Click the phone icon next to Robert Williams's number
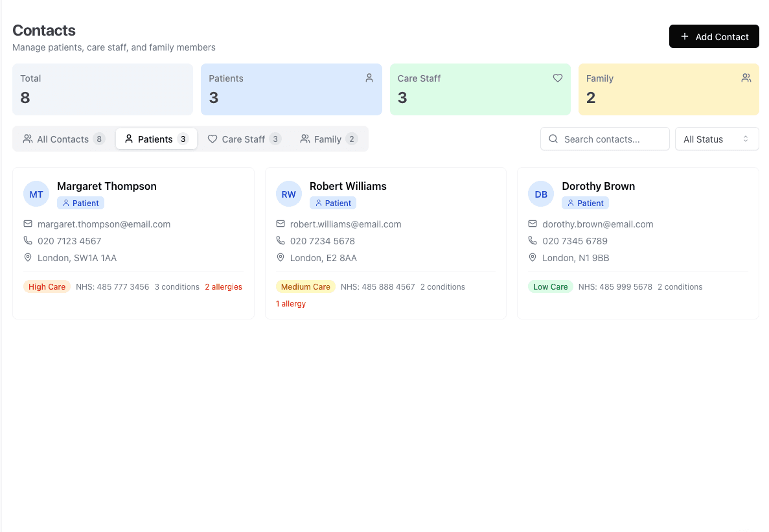Screen dimensions: 769x532 pyautogui.click(x=280, y=240)
